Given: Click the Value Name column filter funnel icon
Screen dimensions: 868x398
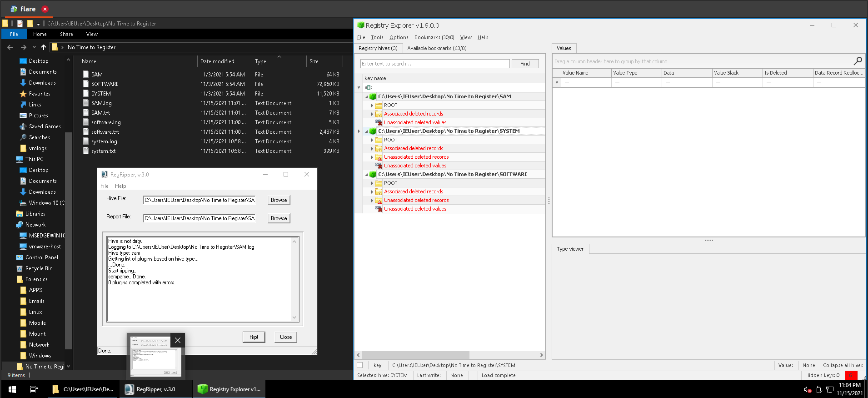Looking at the screenshot, I should coord(557,82).
